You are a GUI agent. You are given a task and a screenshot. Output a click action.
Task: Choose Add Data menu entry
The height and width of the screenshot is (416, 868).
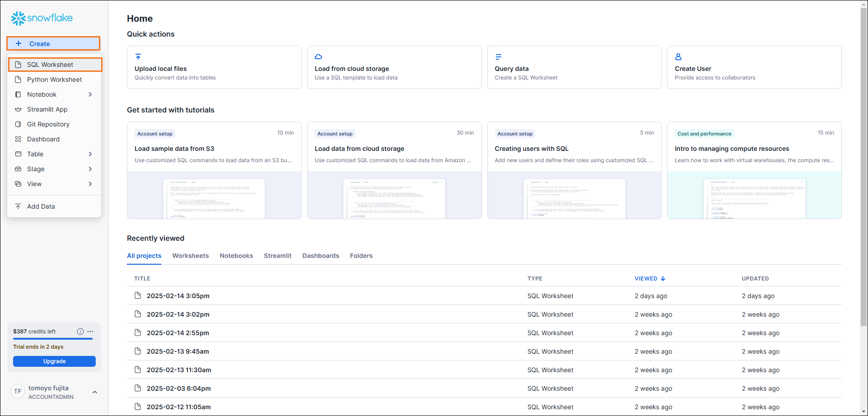pyautogui.click(x=54, y=206)
